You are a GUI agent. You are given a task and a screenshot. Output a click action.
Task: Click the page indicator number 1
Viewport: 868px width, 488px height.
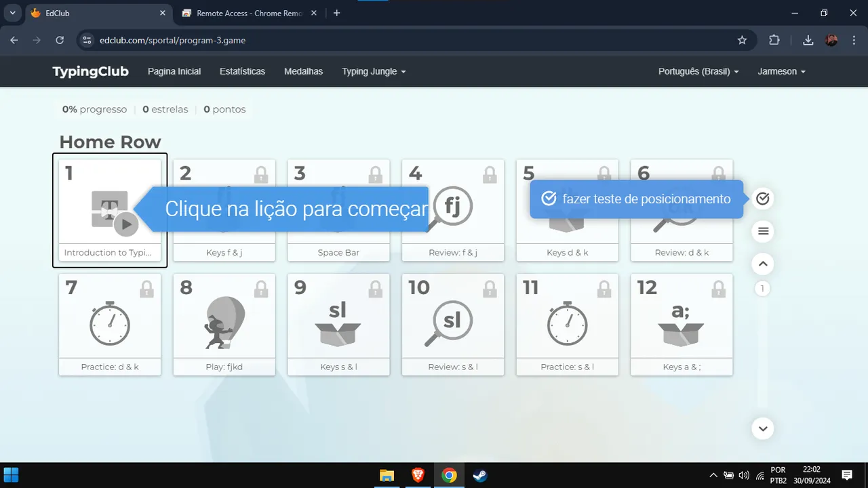[x=762, y=289]
